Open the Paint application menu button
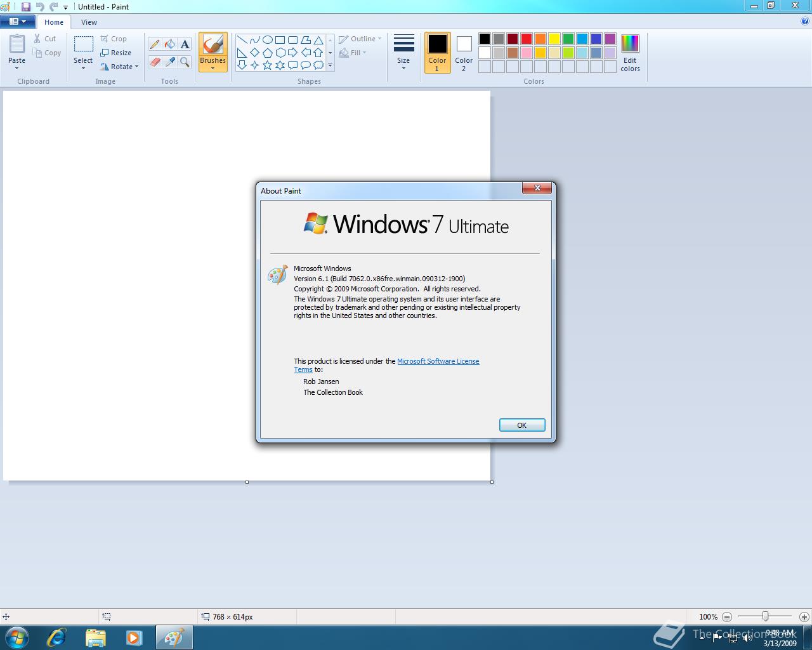This screenshot has width=812, height=650. click(x=17, y=22)
